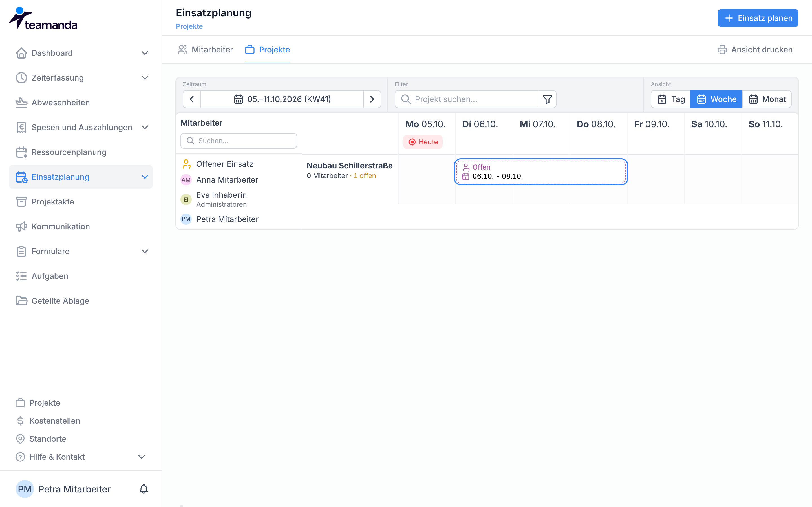Switch view to Monat
Viewport: 812px width, 507px height.
(x=767, y=99)
